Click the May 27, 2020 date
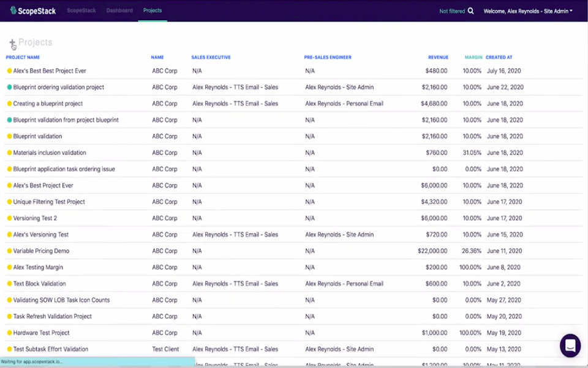 pos(503,300)
